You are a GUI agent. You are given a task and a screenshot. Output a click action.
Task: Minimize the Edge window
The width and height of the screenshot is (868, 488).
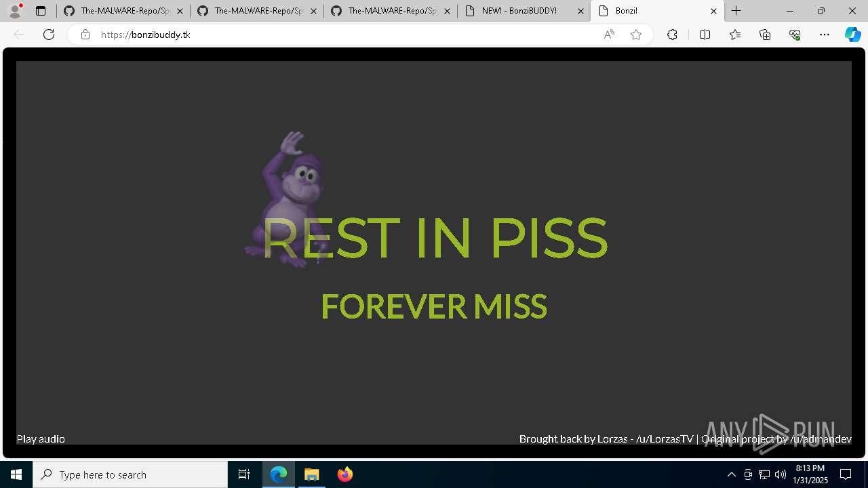(790, 11)
